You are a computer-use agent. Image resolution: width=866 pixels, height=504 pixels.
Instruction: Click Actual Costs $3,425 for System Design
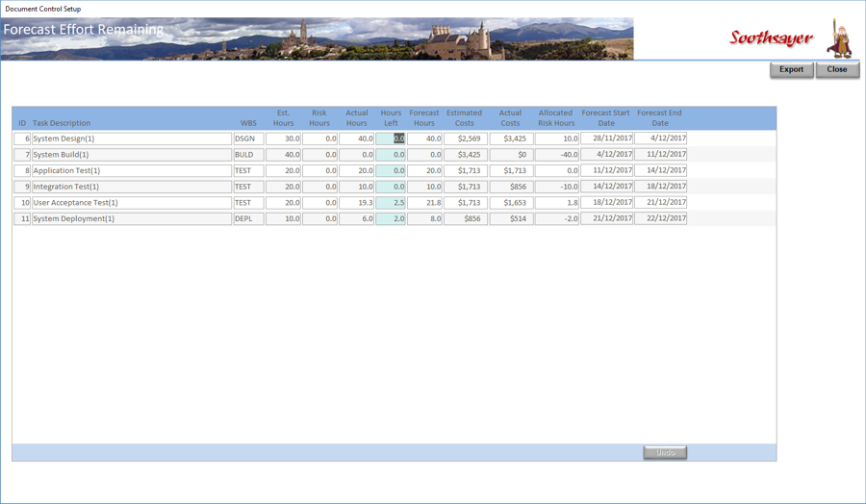click(x=512, y=139)
